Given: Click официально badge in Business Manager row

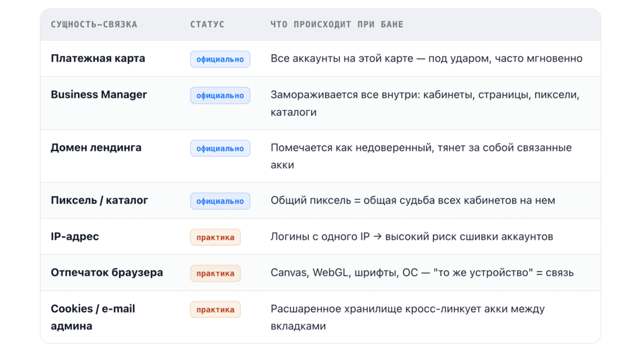Looking at the screenshot, I should click(220, 95).
